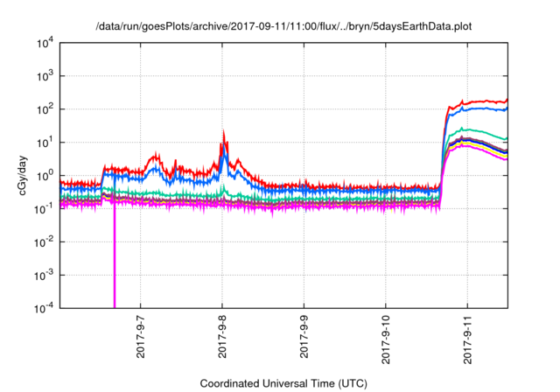This screenshot has width=560, height=392.
Task: Click the 10^-4 y-axis tick label
Action: tap(45, 309)
